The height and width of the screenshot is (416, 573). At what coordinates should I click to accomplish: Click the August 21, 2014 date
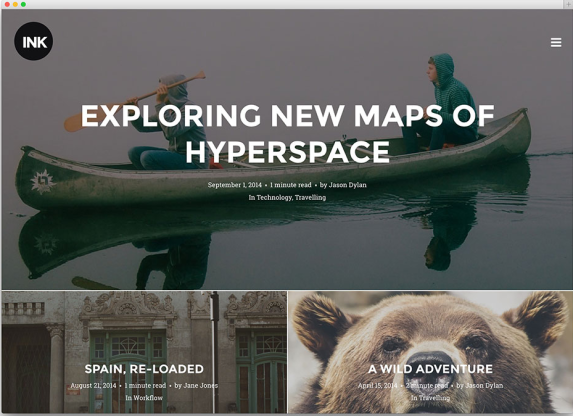(x=93, y=386)
